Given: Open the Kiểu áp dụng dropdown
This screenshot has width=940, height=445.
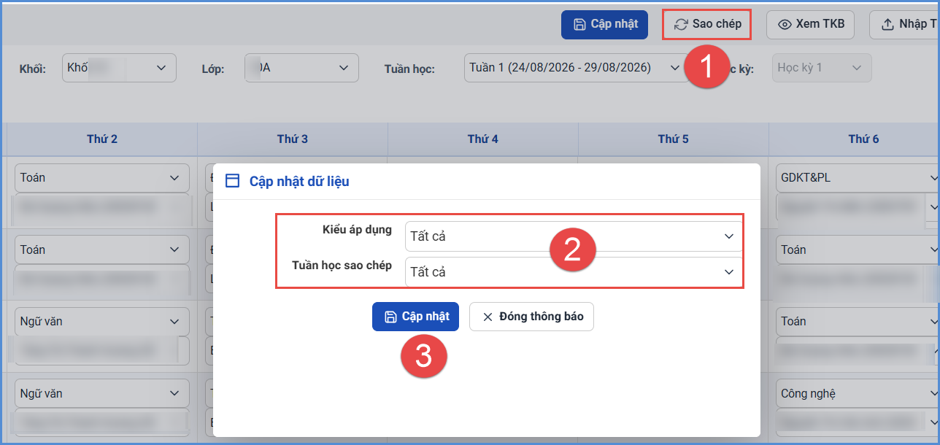Looking at the screenshot, I should (x=573, y=236).
